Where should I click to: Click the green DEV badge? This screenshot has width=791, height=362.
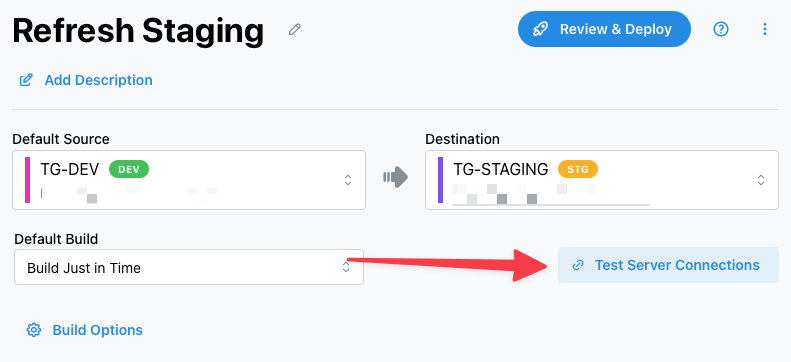click(129, 169)
